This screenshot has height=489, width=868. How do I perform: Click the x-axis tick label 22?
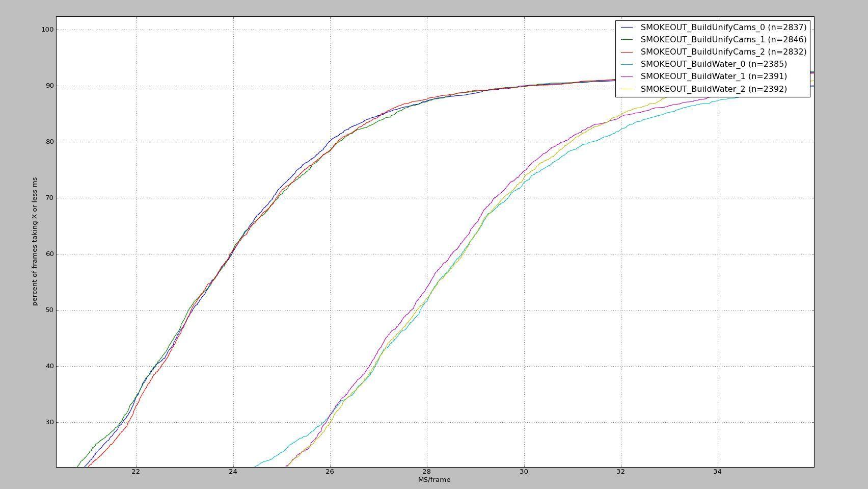point(136,471)
